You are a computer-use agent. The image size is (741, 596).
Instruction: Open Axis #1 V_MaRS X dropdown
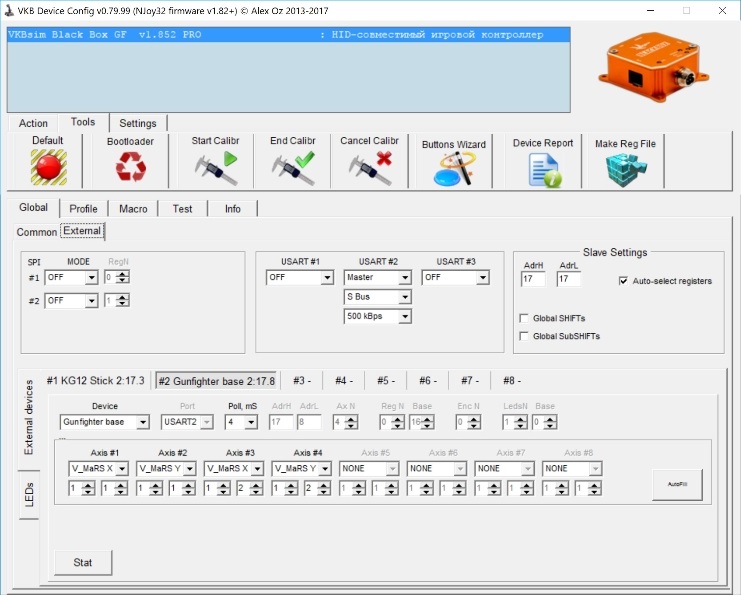[x=98, y=468]
